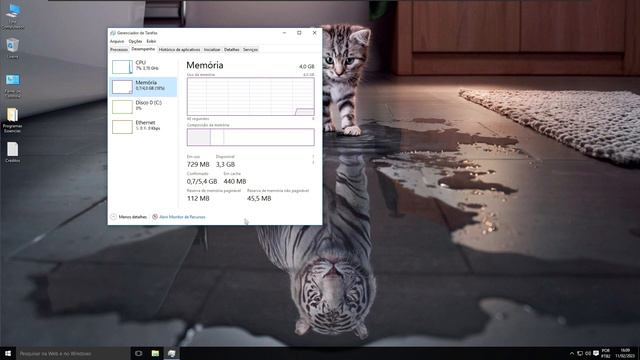Select the Disco 0 (C:) item
The height and width of the screenshot is (360, 640).
point(143,107)
